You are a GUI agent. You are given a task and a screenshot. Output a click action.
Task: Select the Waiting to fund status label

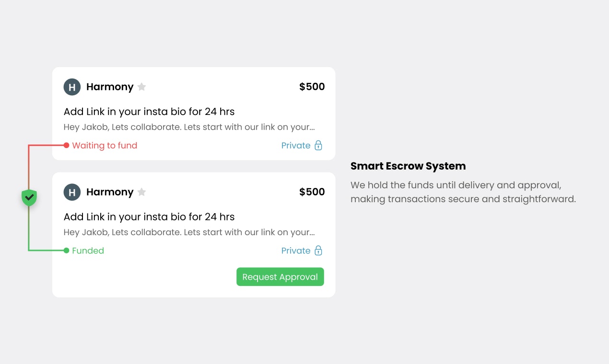(x=105, y=146)
